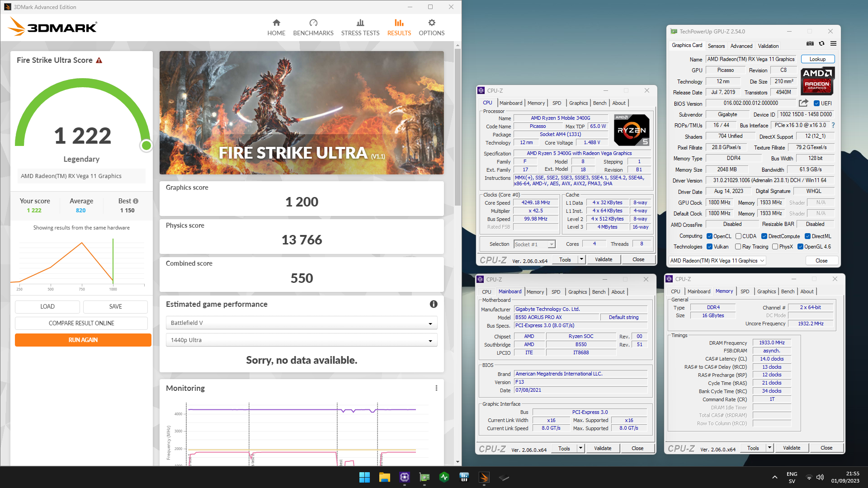Toggle the CUDA checkbox
The height and width of the screenshot is (488, 868).
[738, 236]
